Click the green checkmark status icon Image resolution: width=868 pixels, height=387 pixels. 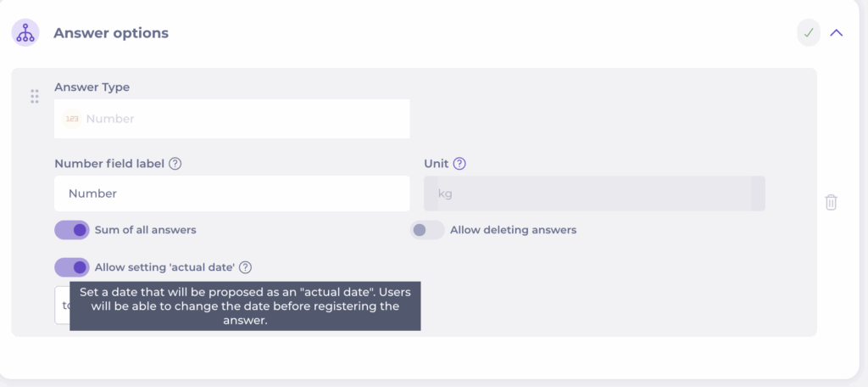tap(809, 33)
